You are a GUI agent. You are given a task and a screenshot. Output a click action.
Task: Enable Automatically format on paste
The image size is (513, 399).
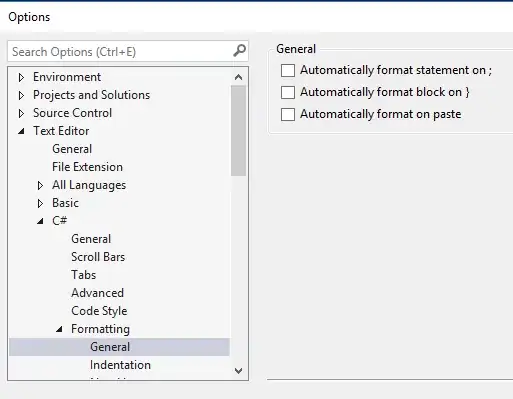point(288,114)
